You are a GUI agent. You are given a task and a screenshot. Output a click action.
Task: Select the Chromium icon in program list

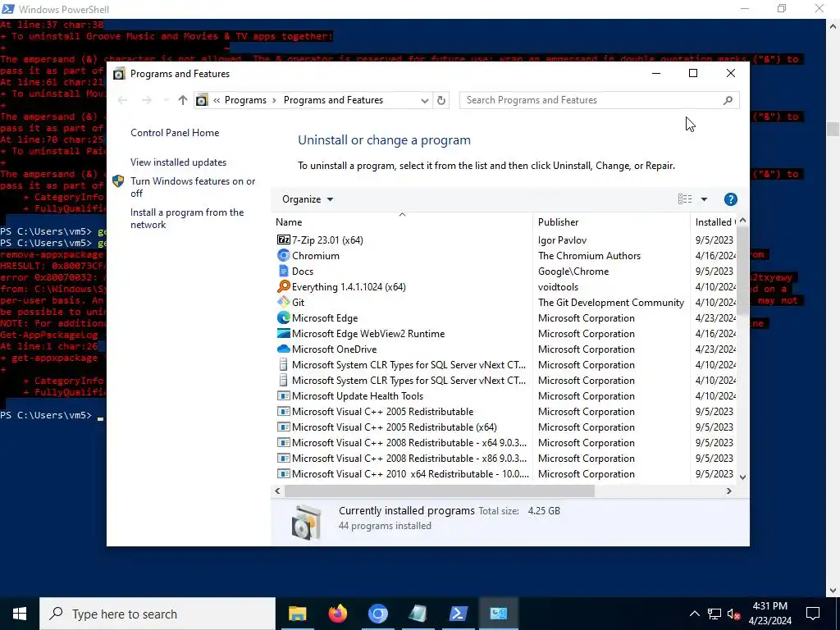pos(283,256)
